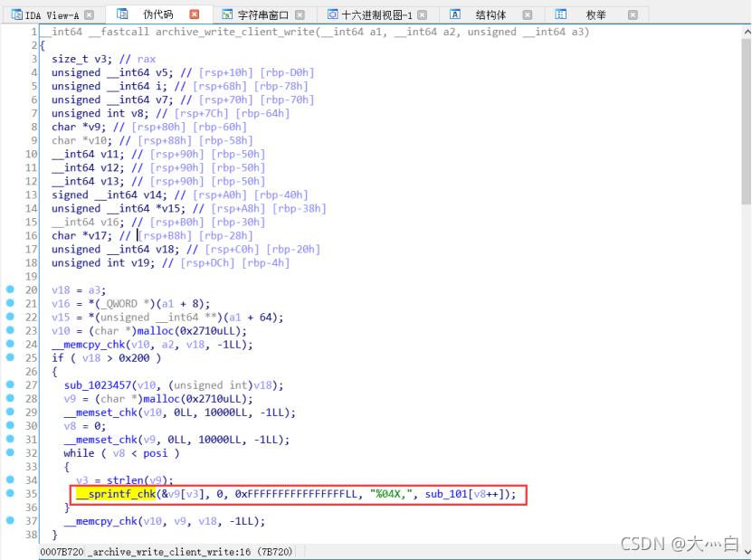Toggle breakpoint dot on line 23

pyautogui.click(x=10, y=330)
